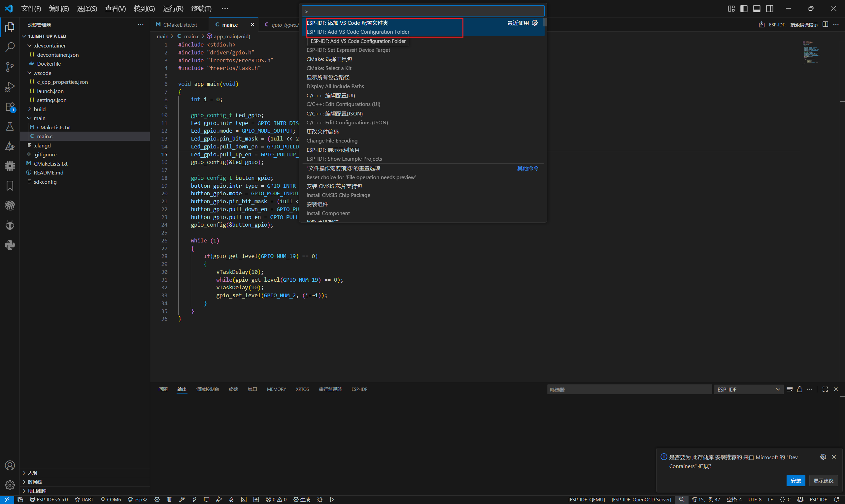The width and height of the screenshot is (845, 504).
Task: Open the Source Control view
Action: [10, 67]
